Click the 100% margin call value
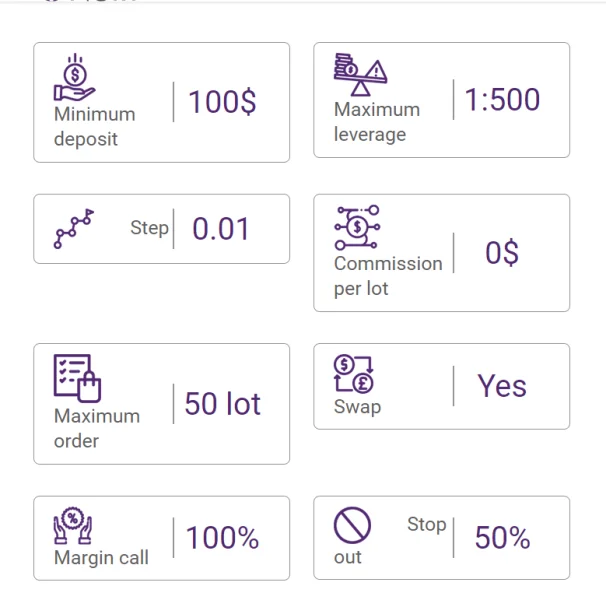 (223, 538)
